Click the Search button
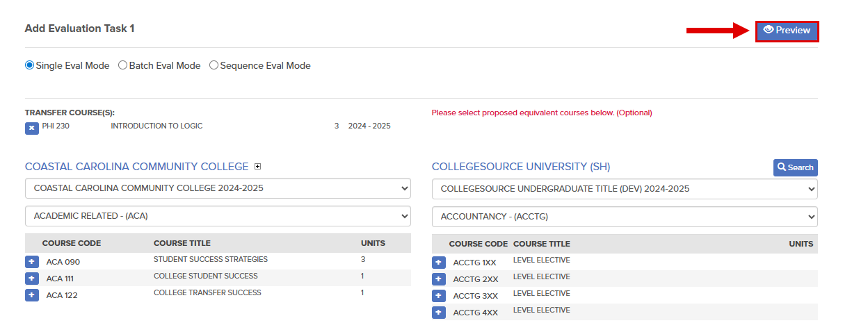Image resolution: width=868 pixels, height=323 pixels. (796, 167)
